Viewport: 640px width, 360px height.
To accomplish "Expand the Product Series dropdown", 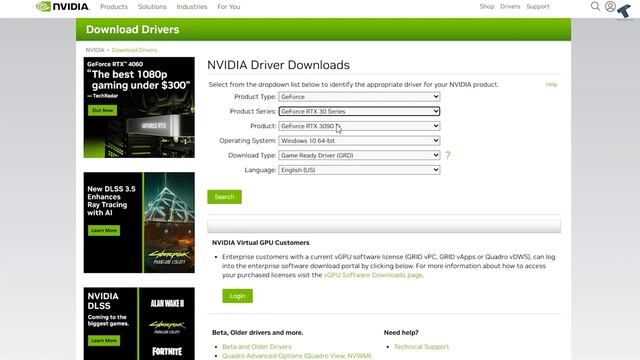I will pyautogui.click(x=359, y=111).
